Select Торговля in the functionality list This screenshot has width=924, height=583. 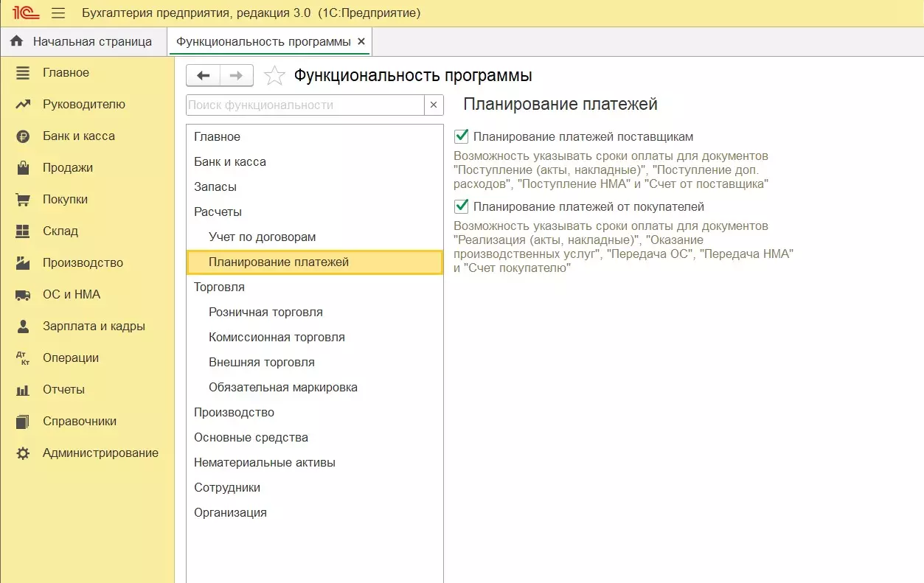[315, 287]
